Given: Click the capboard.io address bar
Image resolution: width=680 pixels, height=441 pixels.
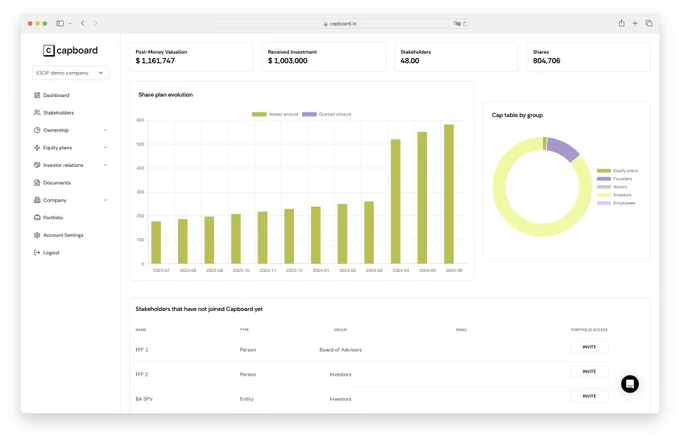Looking at the screenshot, I should [x=340, y=23].
